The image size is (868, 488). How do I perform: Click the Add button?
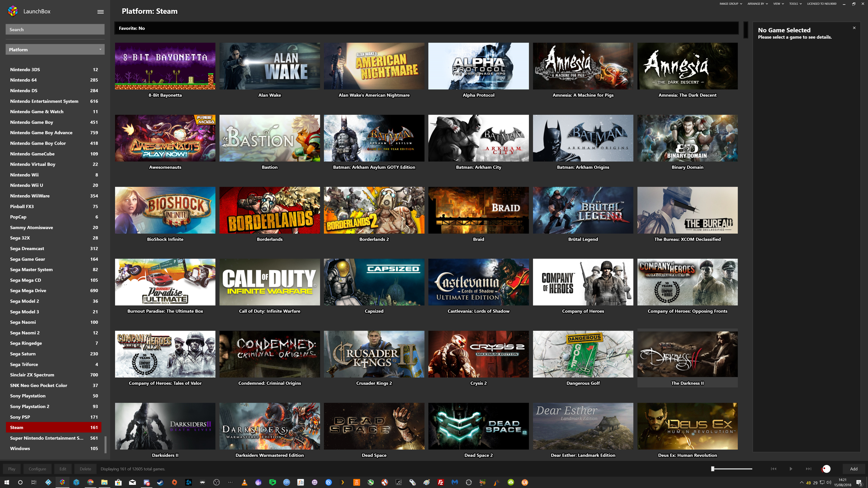(x=854, y=469)
